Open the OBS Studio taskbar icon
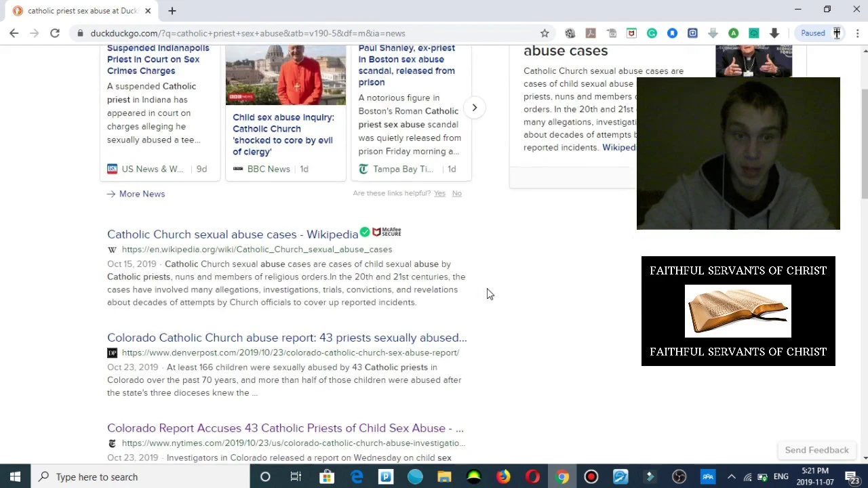The width and height of the screenshot is (868, 488). tap(679, 476)
